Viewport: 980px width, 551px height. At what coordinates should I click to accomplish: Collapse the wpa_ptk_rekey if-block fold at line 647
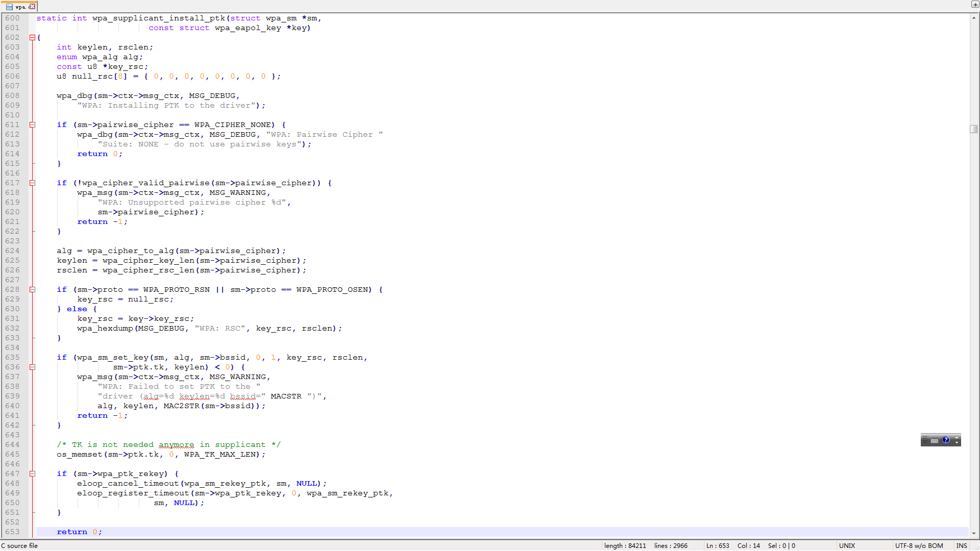(32, 474)
